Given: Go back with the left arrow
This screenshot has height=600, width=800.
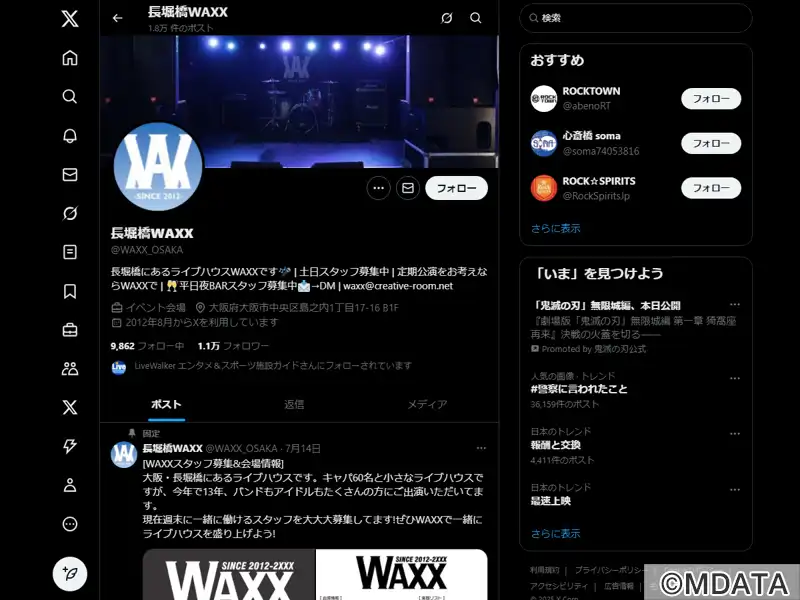Looking at the screenshot, I should (117, 18).
